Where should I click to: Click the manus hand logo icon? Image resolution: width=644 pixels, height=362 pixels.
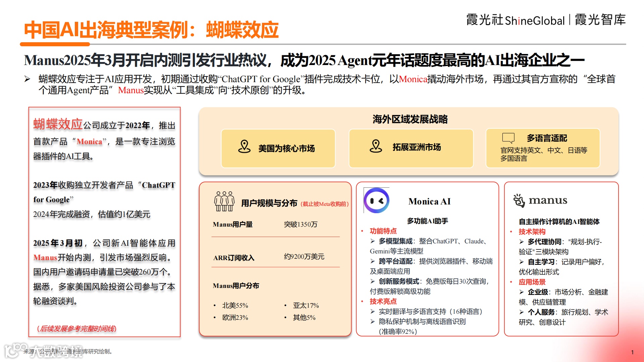click(x=520, y=201)
